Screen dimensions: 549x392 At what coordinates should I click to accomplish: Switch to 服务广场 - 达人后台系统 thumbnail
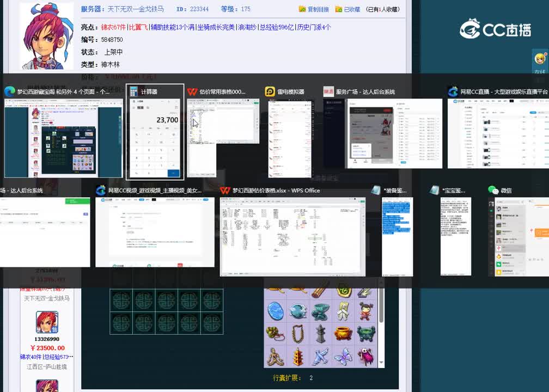coord(383,134)
